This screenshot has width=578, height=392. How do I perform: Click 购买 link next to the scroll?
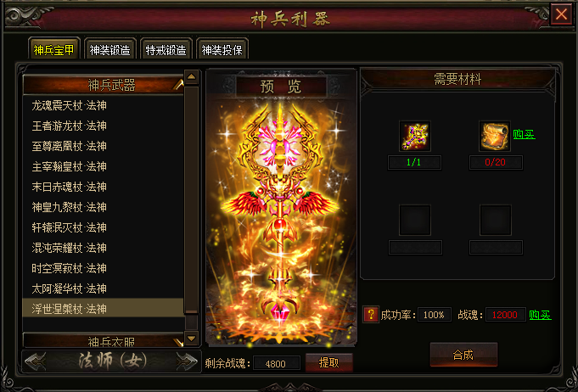pos(524,134)
